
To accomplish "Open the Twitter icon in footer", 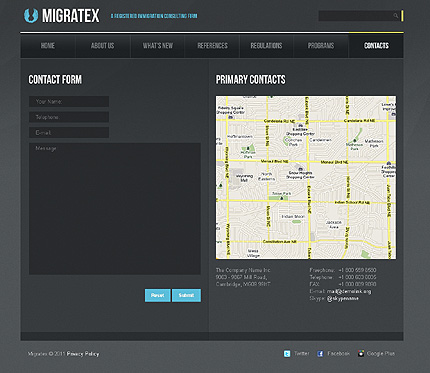I will (287, 354).
